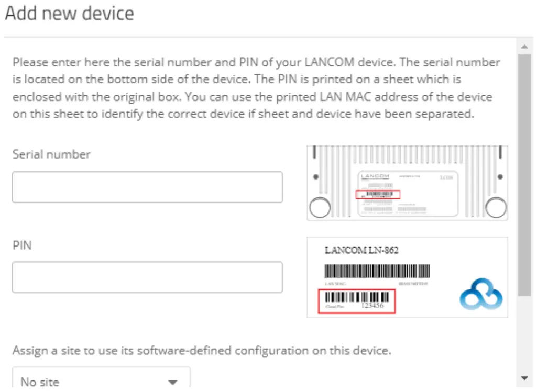The width and height of the screenshot is (537, 392).
Task: Click the Serial number input field
Action: tap(147, 187)
